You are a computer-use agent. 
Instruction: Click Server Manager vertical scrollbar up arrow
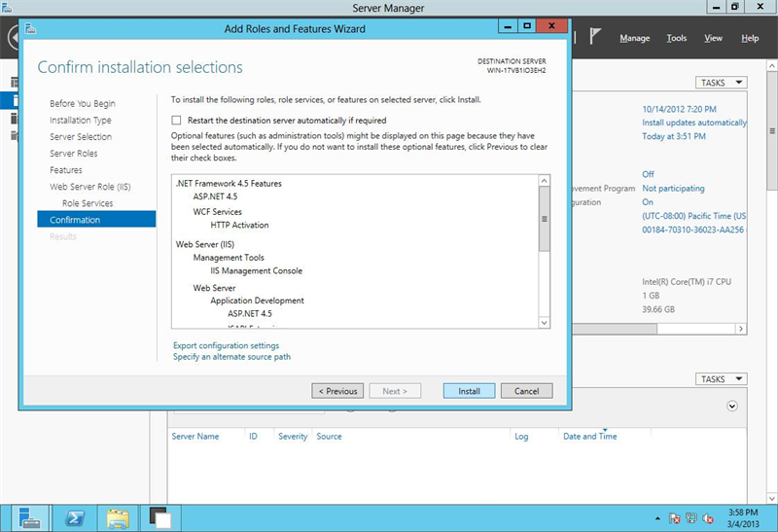772,65
